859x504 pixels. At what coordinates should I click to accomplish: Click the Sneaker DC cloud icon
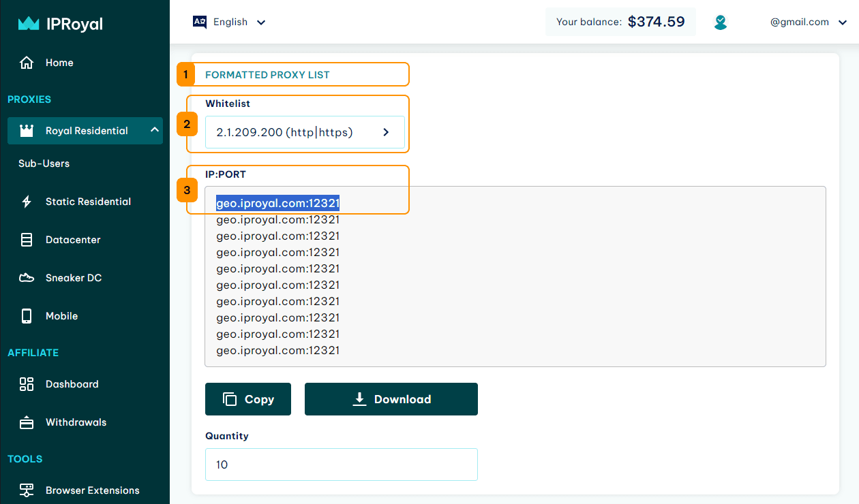point(26,277)
